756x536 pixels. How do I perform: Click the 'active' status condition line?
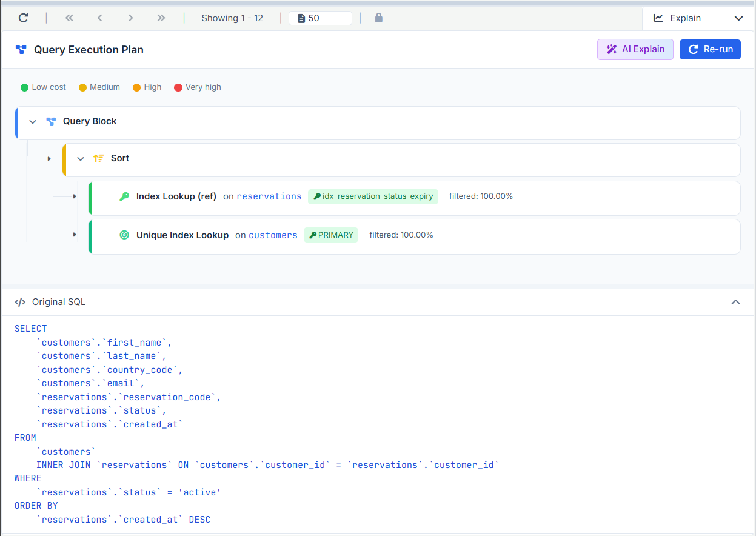[x=129, y=492]
